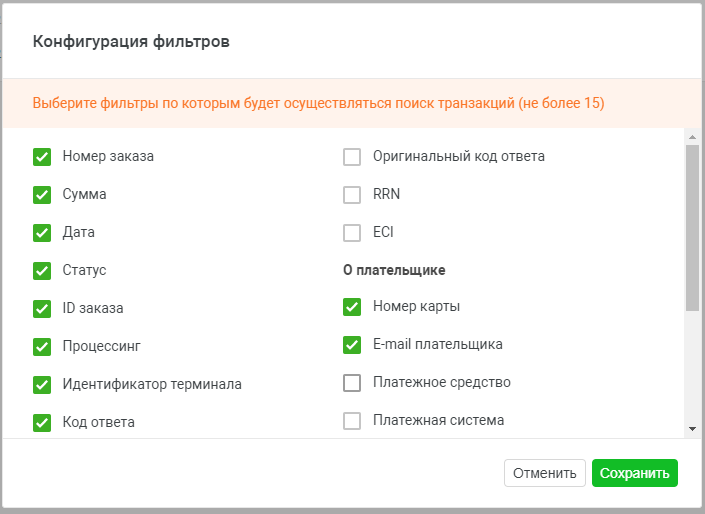The image size is (705, 514).
Task: Click the scrollbar down arrow
Action: (x=692, y=429)
